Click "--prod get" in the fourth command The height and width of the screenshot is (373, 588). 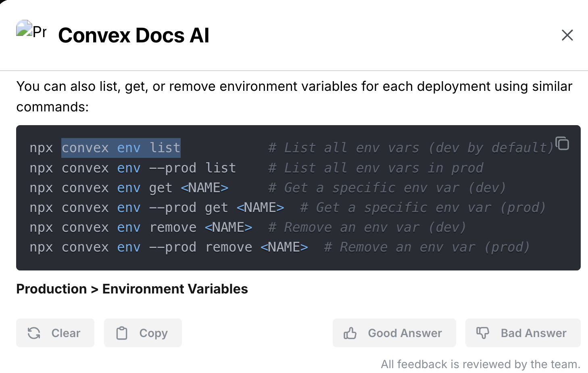coord(189,207)
